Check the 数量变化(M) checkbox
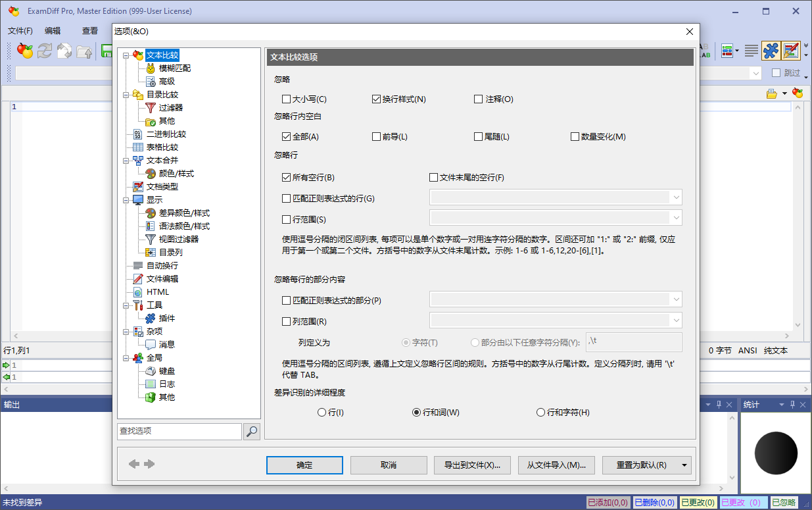Viewport: 812px width, 510px height. (x=575, y=137)
